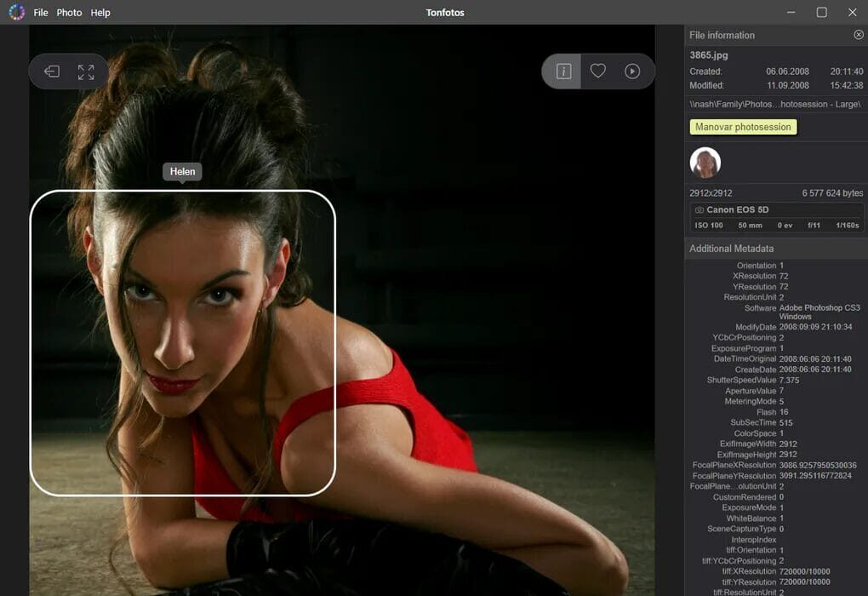Click the back to gallery icon
The height and width of the screenshot is (596, 868).
52,72
